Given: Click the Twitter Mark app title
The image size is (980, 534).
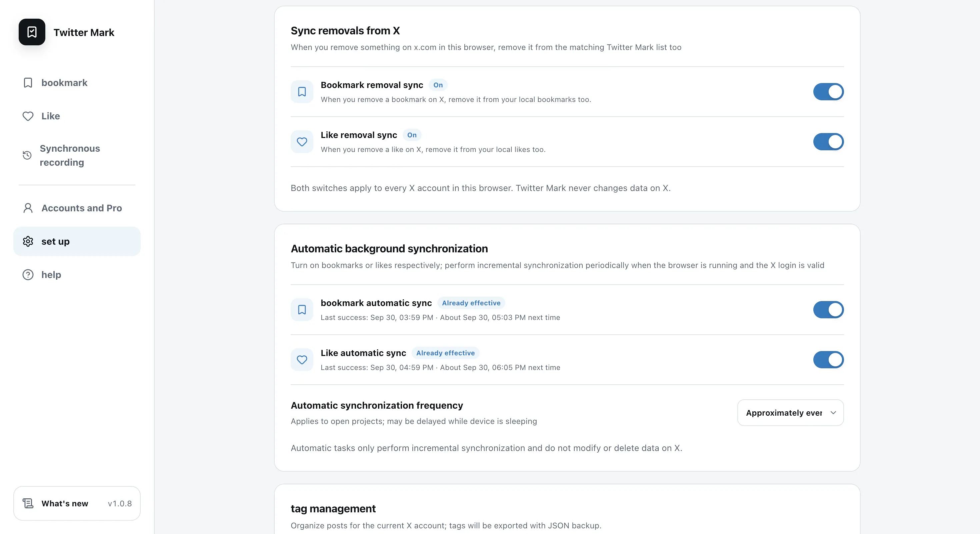Looking at the screenshot, I should (x=84, y=32).
